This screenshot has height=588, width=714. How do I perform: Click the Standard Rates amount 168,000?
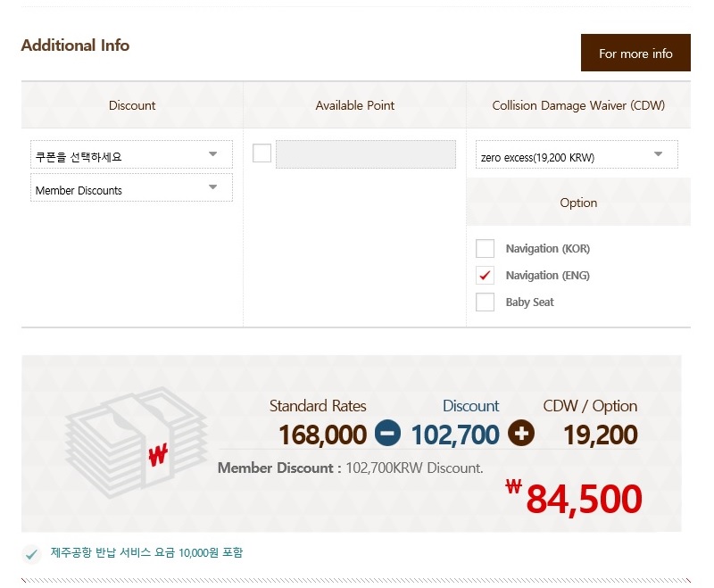pos(322,435)
